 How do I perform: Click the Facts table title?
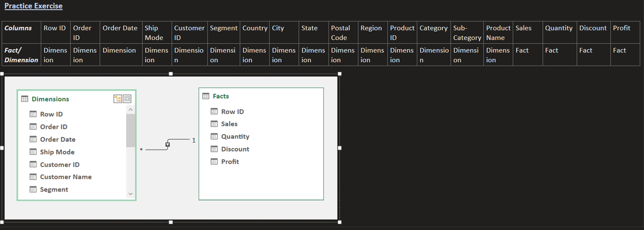click(x=221, y=97)
